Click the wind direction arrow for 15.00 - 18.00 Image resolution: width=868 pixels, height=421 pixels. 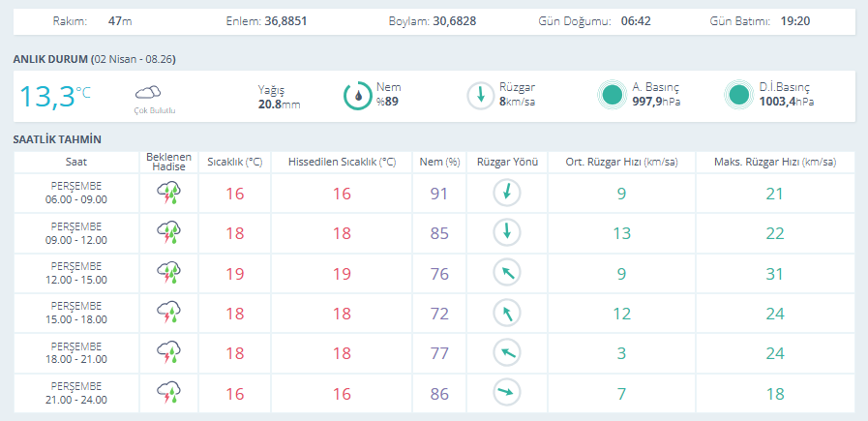(507, 313)
